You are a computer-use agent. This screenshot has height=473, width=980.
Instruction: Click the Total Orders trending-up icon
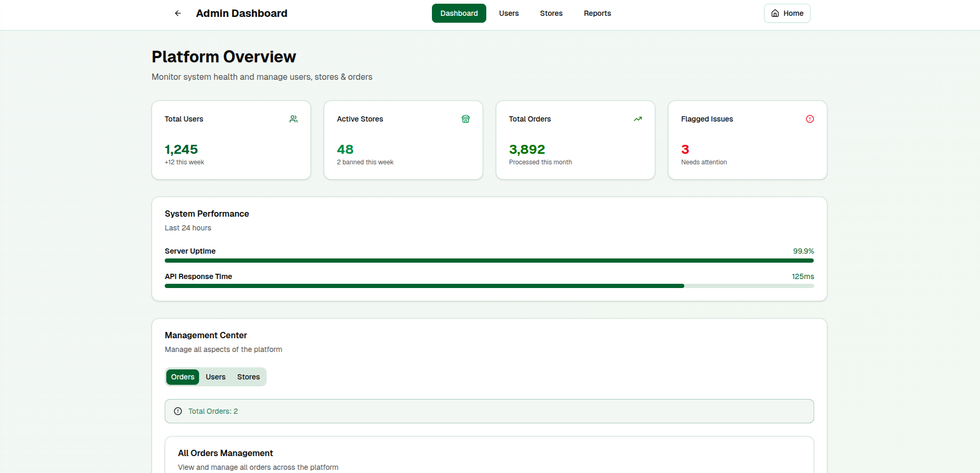pyautogui.click(x=638, y=119)
